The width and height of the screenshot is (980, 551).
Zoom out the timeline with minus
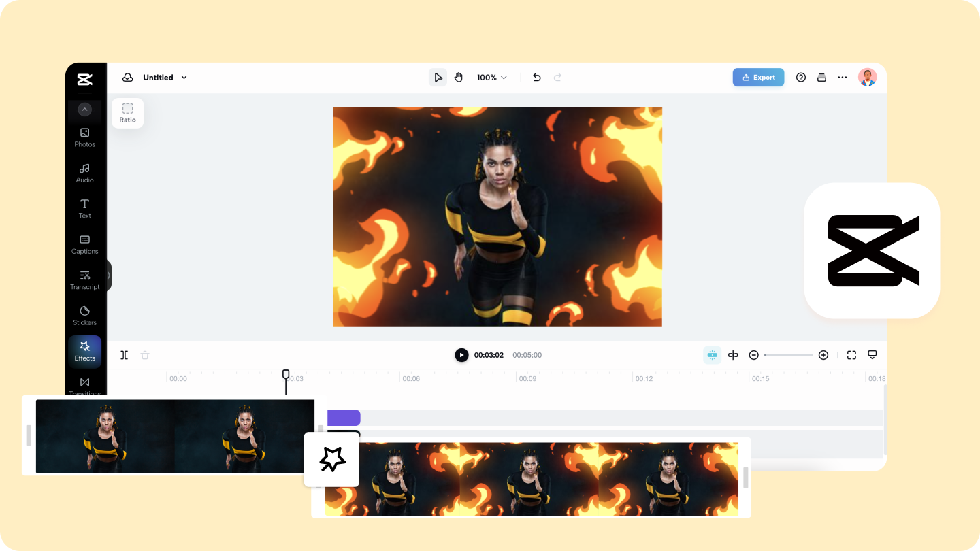(x=753, y=355)
